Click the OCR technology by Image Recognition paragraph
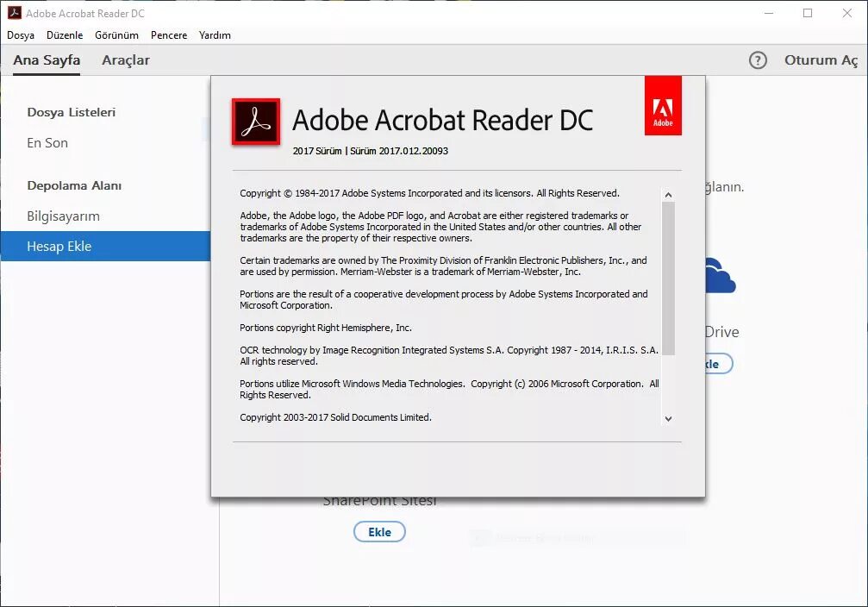 coord(449,355)
